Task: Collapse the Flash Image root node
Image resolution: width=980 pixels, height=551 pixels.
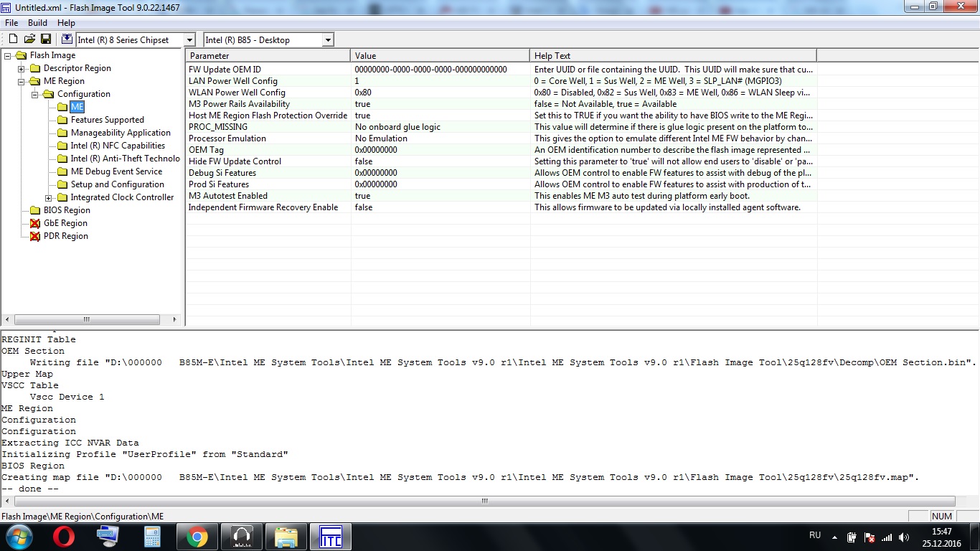Action: pos(8,55)
